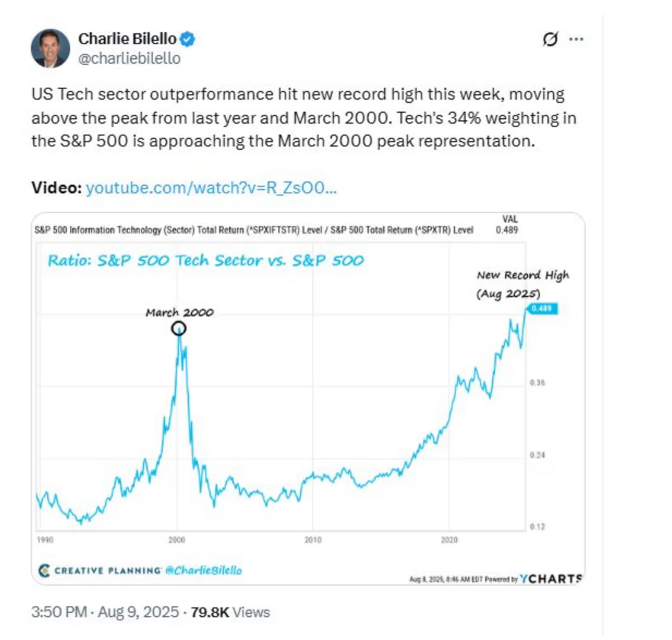Click the blue verified checkmark badge
This screenshot has height=640, width=672.
[x=188, y=39]
